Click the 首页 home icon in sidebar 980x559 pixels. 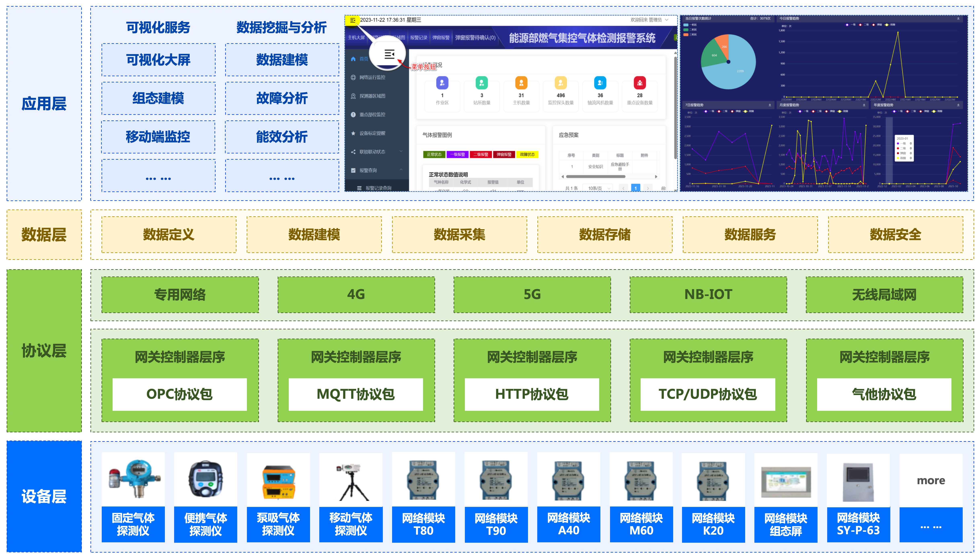tap(353, 59)
